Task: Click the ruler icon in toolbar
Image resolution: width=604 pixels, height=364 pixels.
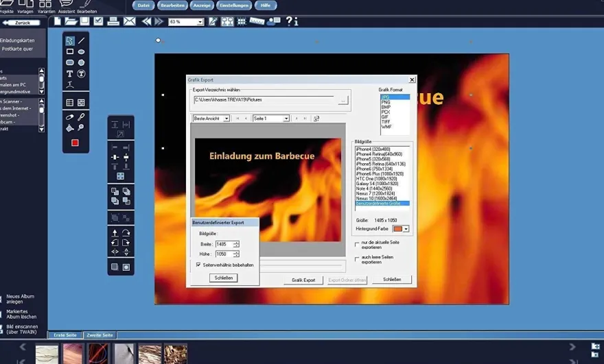Action: point(257,21)
